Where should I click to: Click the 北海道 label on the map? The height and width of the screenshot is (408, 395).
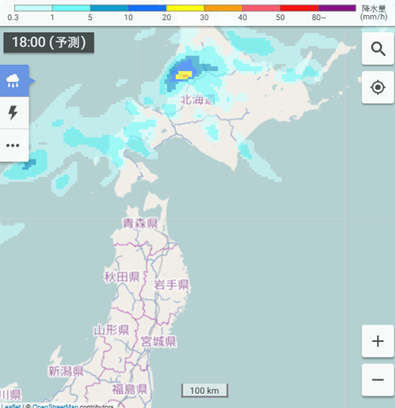click(x=198, y=99)
